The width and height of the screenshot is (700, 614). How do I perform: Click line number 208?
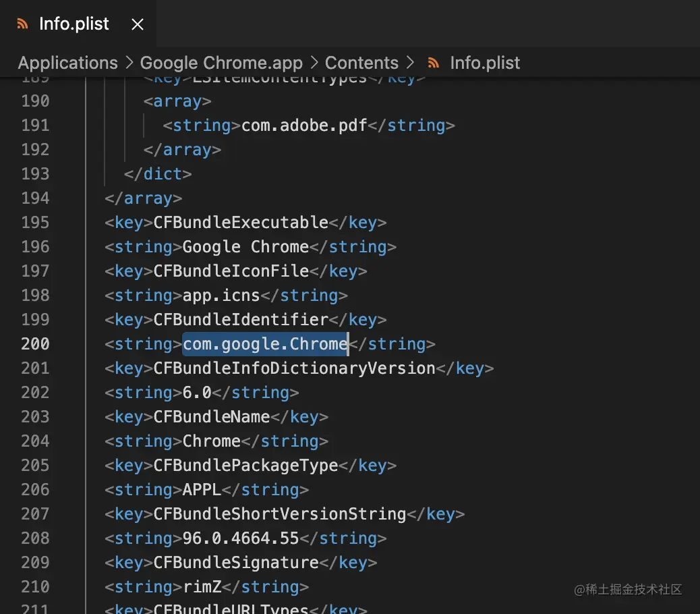tap(35, 538)
